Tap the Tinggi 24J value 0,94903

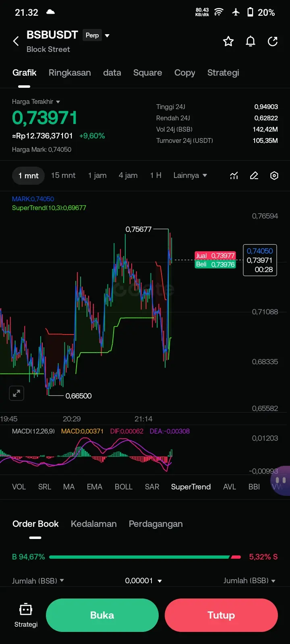point(266,107)
